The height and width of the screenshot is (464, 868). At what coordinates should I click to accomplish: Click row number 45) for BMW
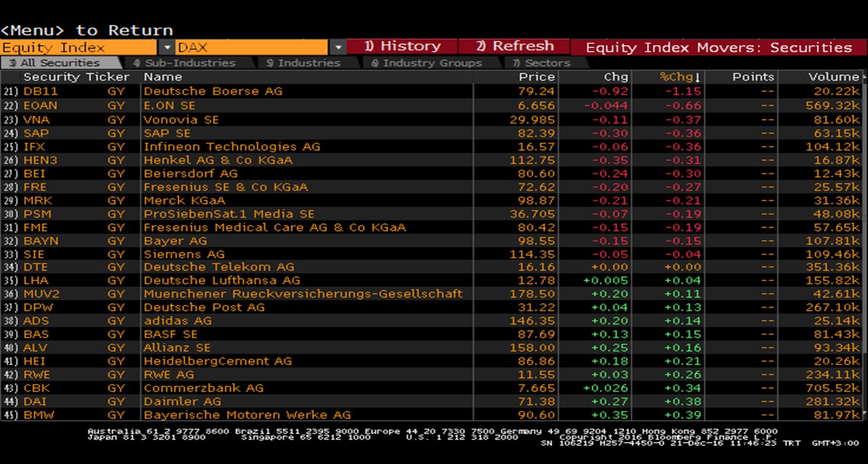coord(12,415)
